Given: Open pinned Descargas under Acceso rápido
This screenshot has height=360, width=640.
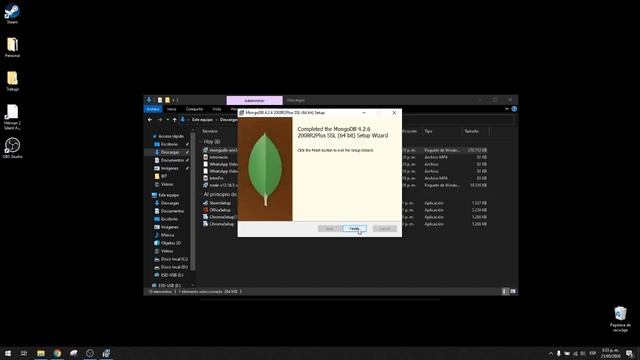Looking at the screenshot, I should pos(170,152).
